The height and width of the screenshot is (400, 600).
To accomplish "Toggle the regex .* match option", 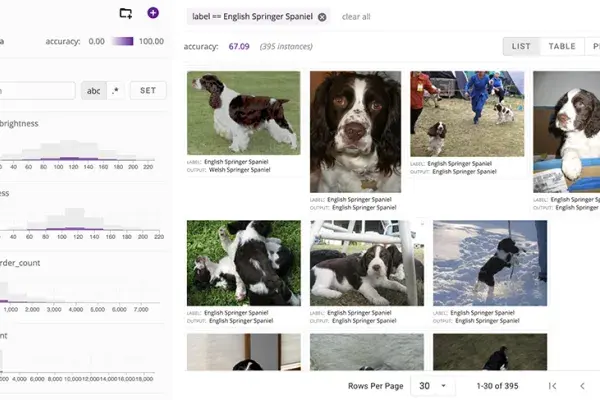I will click(115, 91).
